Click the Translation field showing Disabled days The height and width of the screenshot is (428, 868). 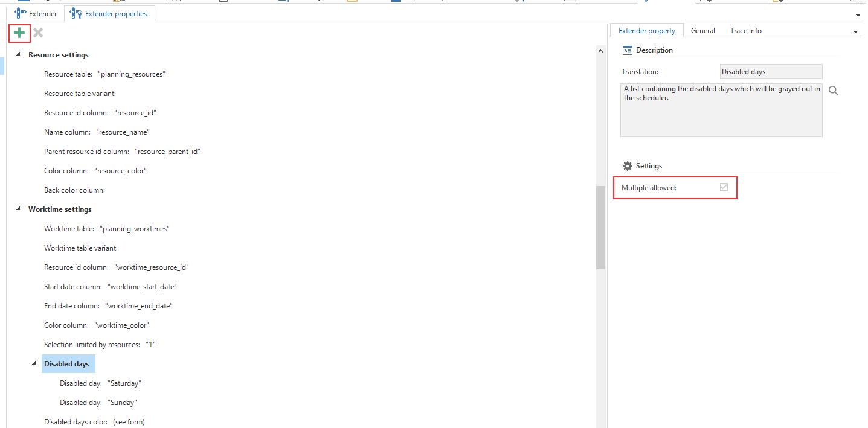(x=771, y=72)
